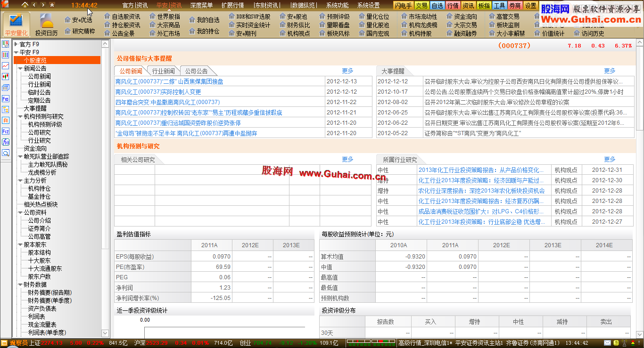Click the 闪电手 button
Viewport: 644px width, 348px height.
(403, 6)
